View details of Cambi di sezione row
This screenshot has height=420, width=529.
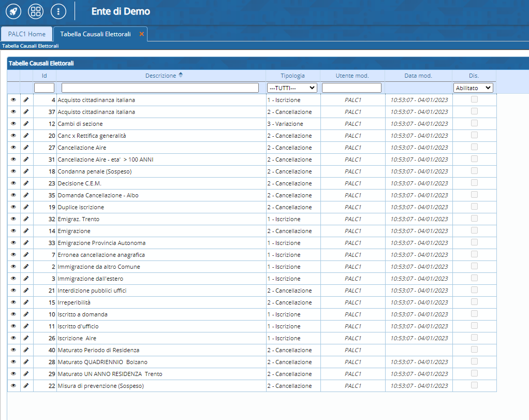coord(13,124)
